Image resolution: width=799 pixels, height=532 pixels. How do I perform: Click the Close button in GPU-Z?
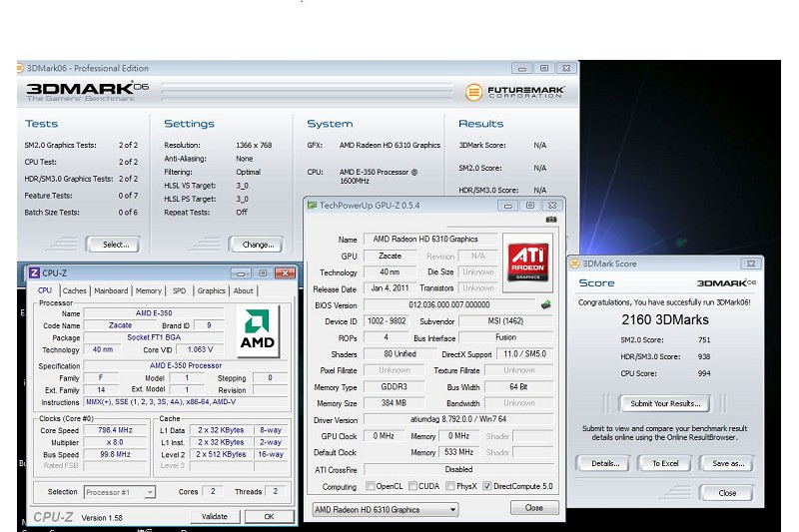[x=534, y=508]
